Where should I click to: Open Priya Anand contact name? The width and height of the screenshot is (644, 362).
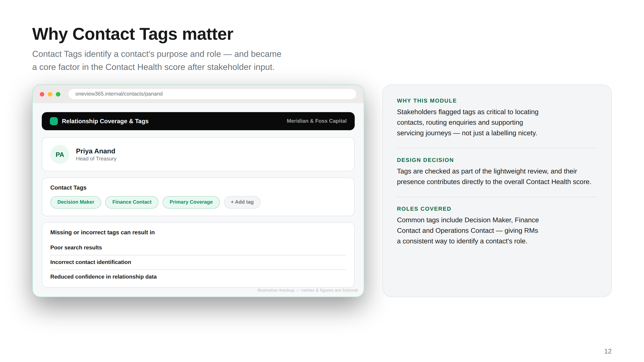[x=96, y=151]
